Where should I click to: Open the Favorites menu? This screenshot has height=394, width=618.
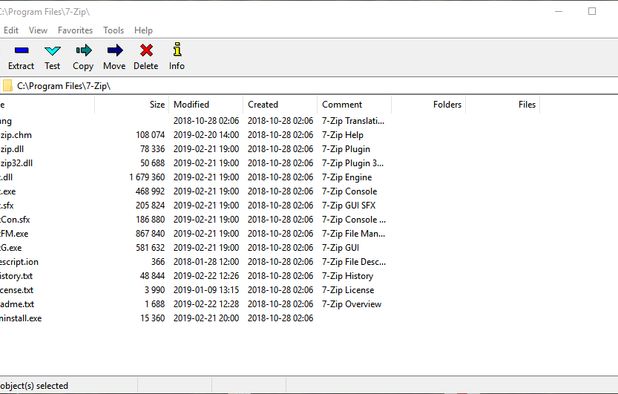point(75,30)
